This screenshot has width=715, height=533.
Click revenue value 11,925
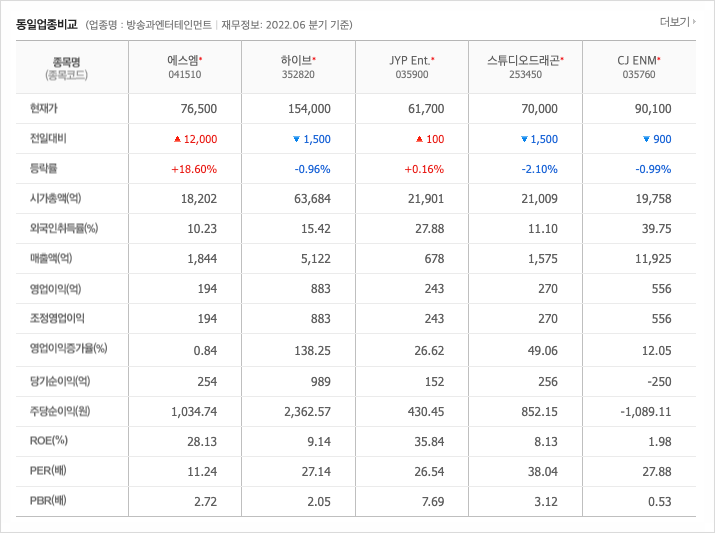pyautogui.click(x=653, y=259)
